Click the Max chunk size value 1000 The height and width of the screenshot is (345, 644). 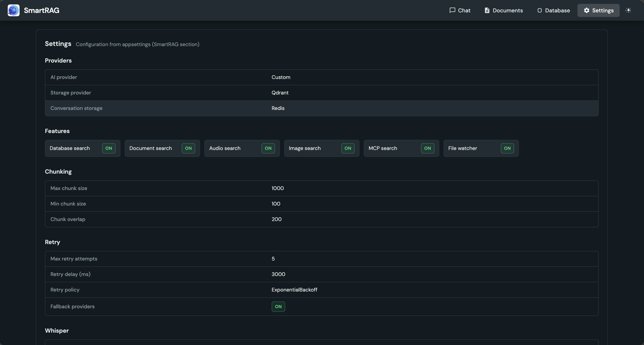(278, 188)
